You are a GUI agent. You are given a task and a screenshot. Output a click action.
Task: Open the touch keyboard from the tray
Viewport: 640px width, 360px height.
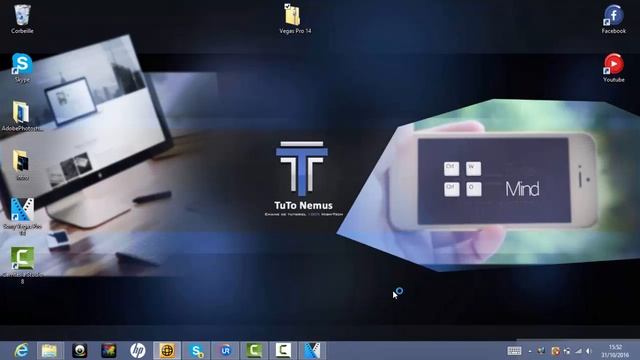(x=514, y=351)
